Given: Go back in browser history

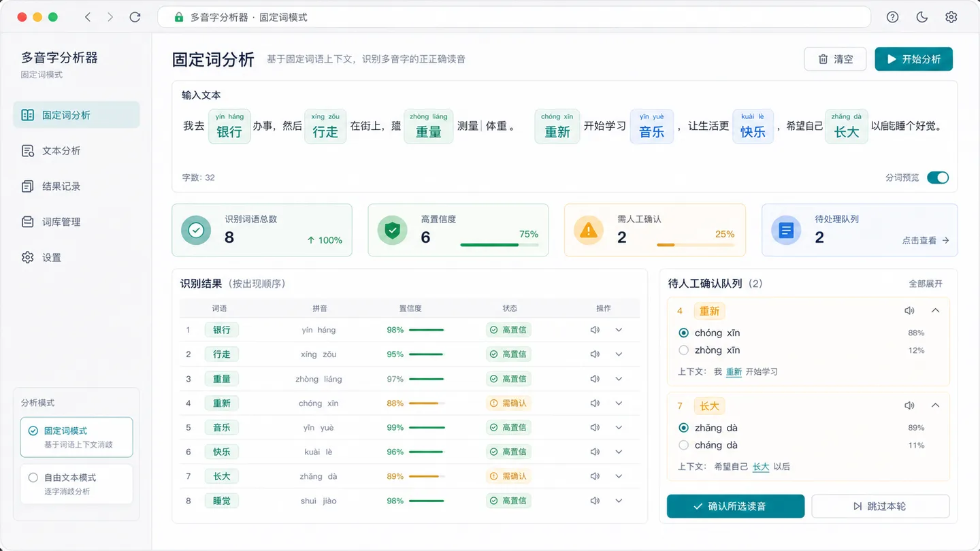Looking at the screenshot, I should [x=87, y=17].
